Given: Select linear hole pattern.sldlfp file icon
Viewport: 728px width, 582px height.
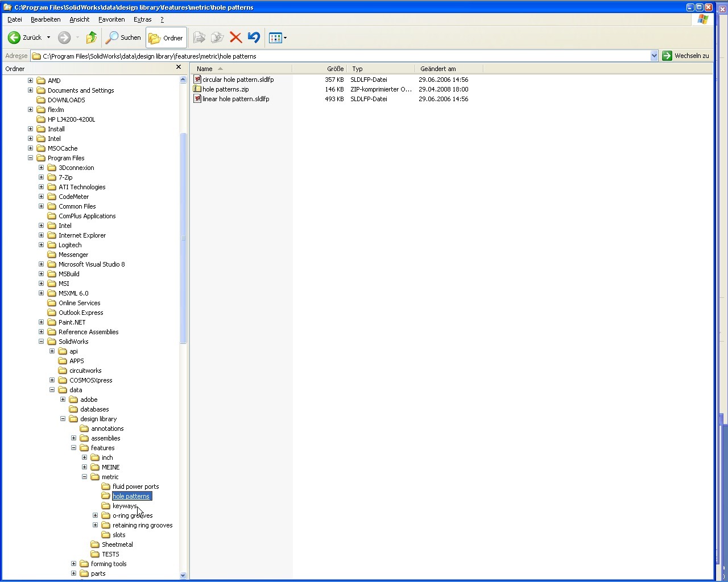Looking at the screenshot, I should [x=197, y=99].
